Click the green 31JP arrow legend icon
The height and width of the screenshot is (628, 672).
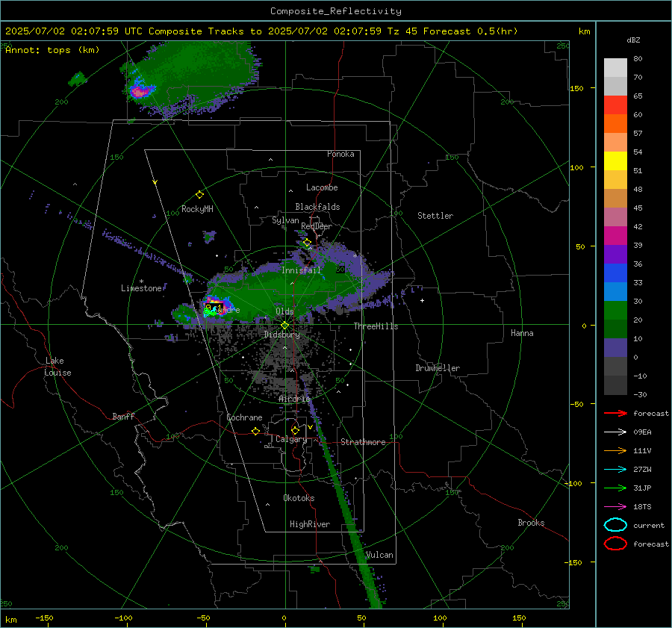click(615, 488)
